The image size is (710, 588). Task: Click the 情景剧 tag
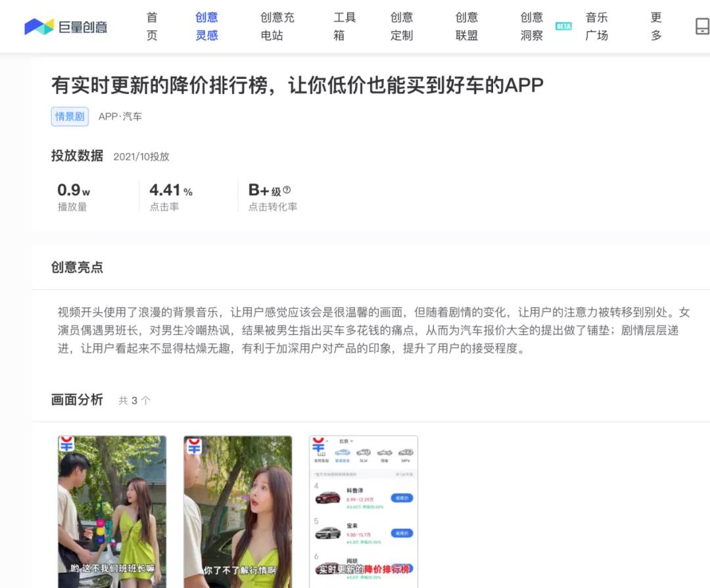pyautogui.click(x=70, y=116)
